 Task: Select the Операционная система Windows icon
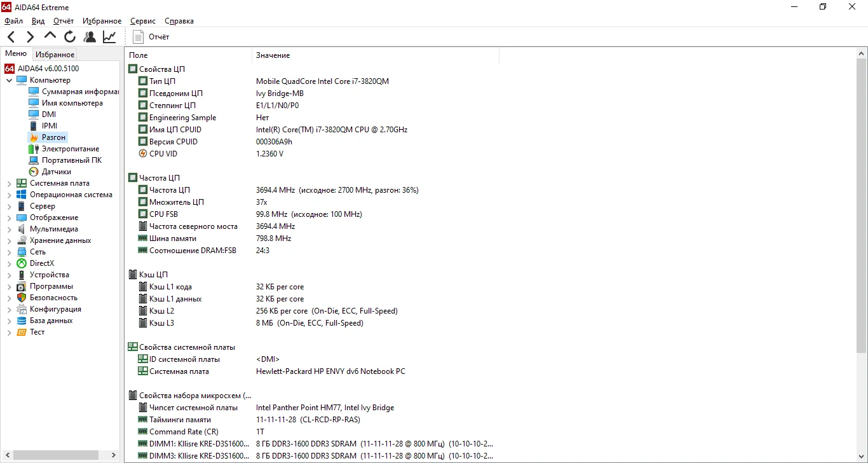22,195
